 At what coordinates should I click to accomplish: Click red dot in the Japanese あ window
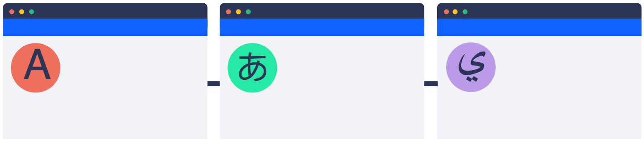(x=228, y=12)
